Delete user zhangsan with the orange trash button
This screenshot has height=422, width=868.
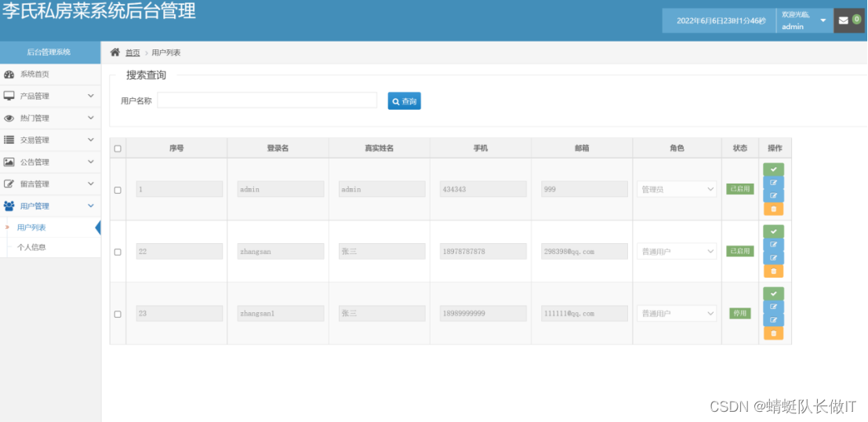pyautogui.click(x=773, y=271)
